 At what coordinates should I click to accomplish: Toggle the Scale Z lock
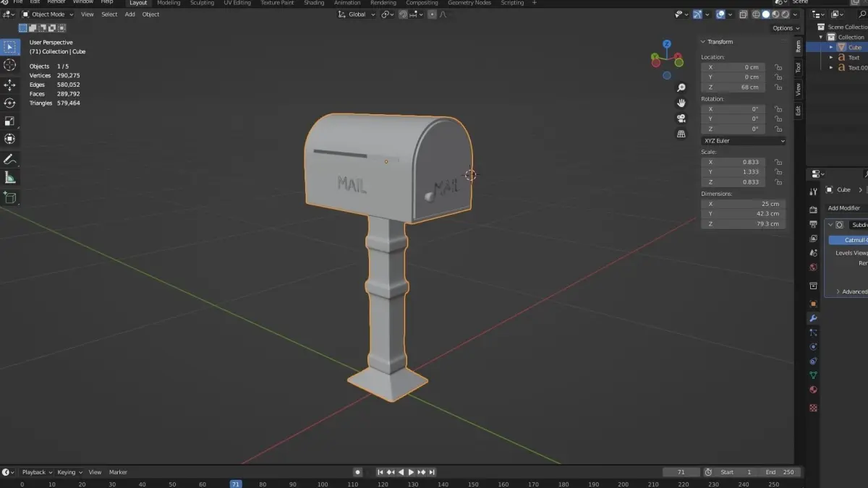[778, 182]
